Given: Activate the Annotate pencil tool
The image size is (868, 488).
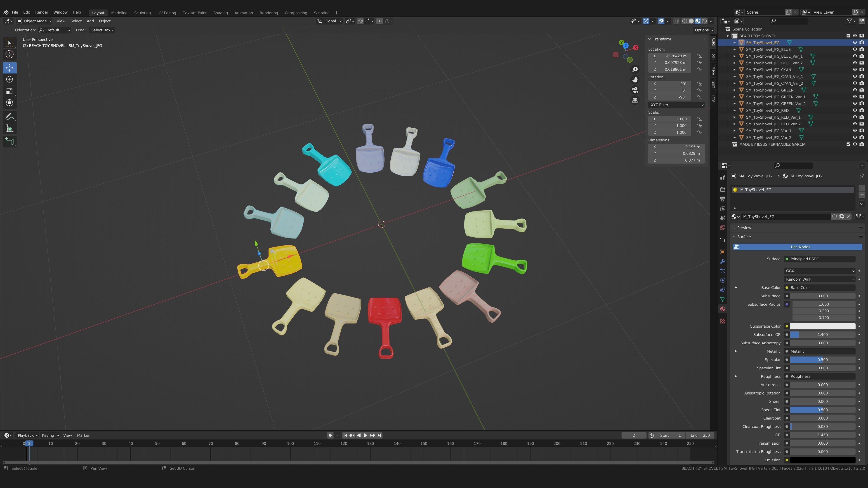Looking at the screenshot, I should (x=9, y=117).
